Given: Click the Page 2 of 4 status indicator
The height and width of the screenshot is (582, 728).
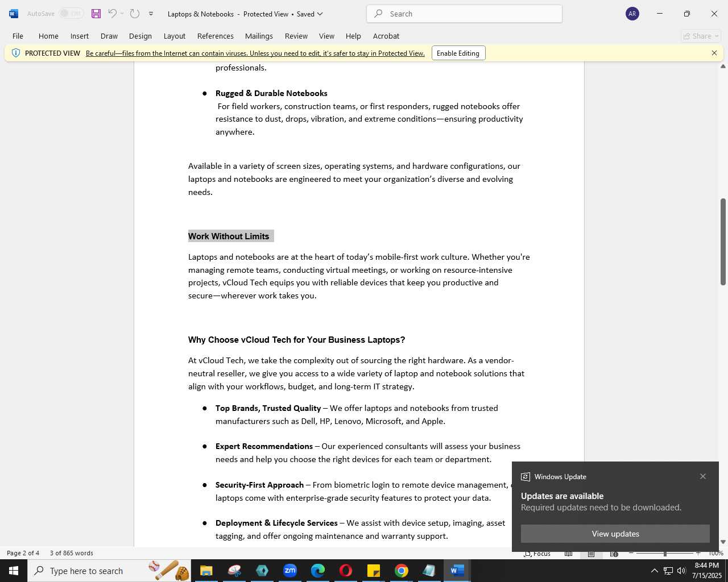Looking at the screenshot, I should point(23,553).
